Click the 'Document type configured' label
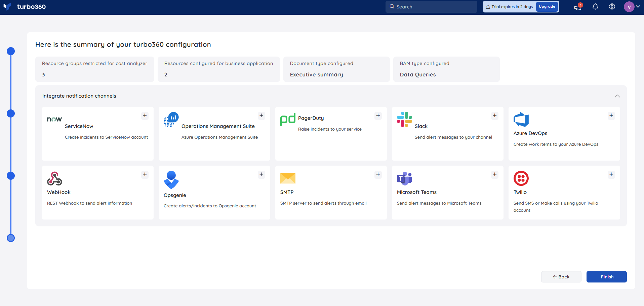 pos(321,63)
